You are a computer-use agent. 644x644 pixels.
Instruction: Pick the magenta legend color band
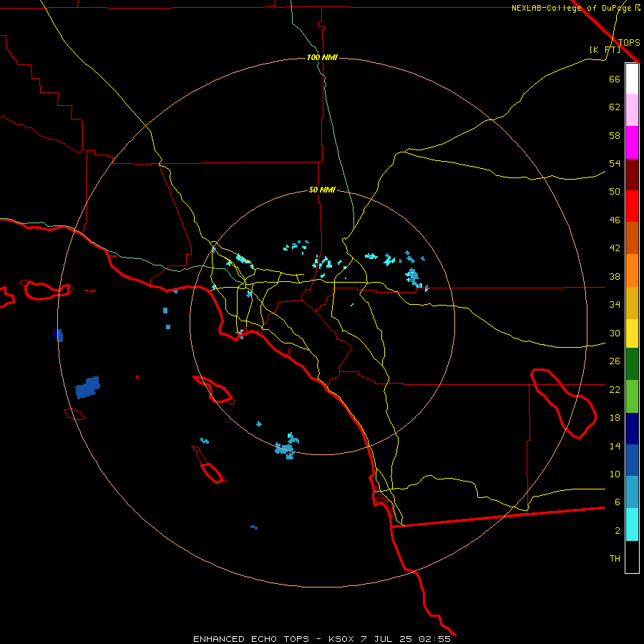point(632,142)
